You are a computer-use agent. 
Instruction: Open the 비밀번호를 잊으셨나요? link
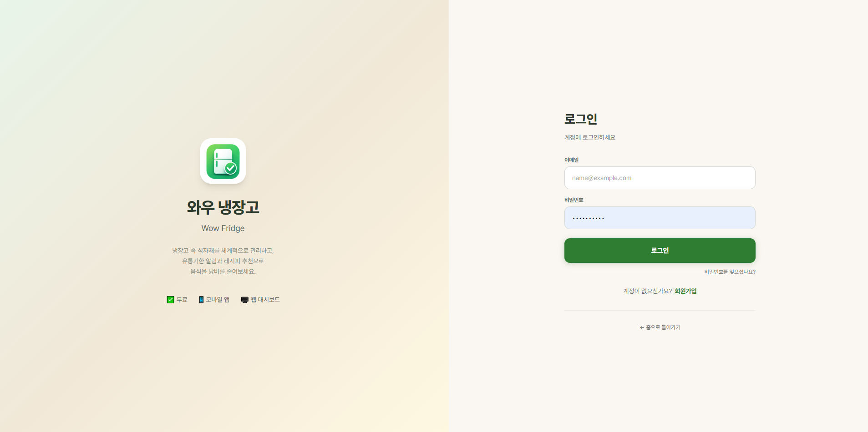(730, 272)
